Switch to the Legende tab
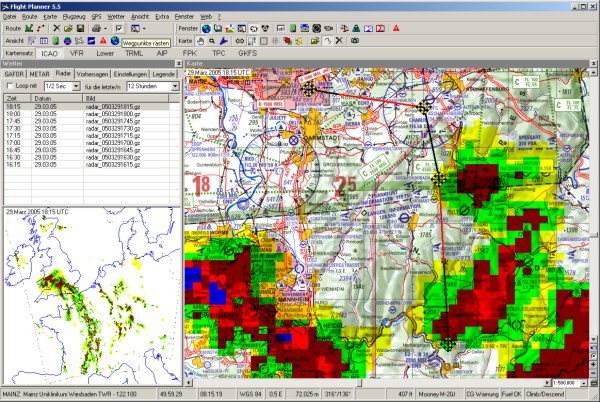This screenshot has width=600, height=402. (x=163, y=74)
